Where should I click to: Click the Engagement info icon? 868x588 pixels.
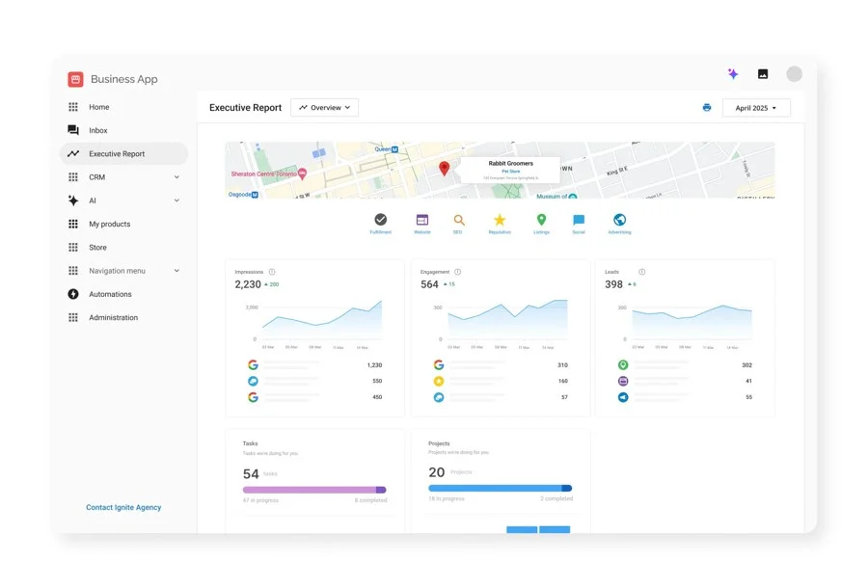(458, 272)
